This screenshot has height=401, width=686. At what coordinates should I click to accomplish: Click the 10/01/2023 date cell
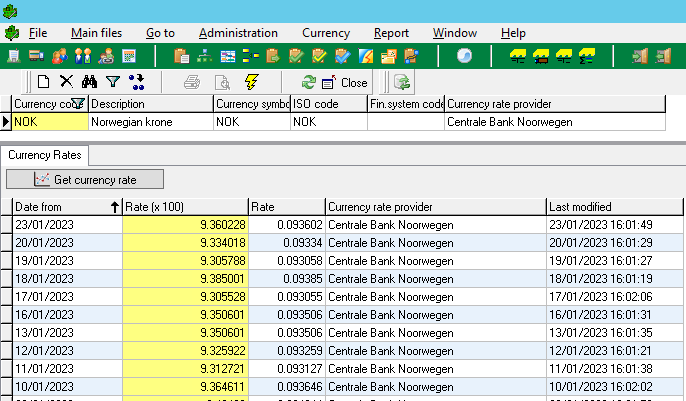67,387
